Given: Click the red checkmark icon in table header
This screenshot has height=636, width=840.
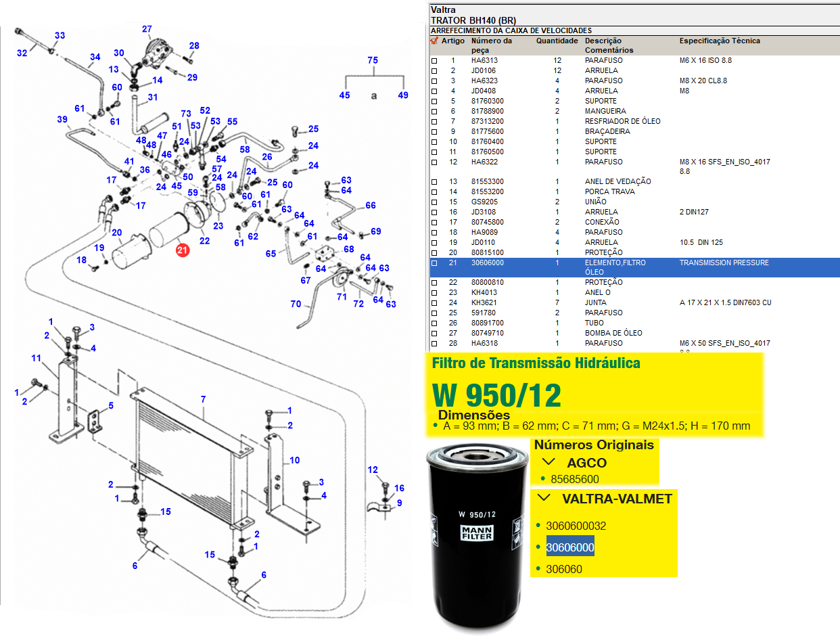Looking at the screenshot, I should (x=434, y=41).
